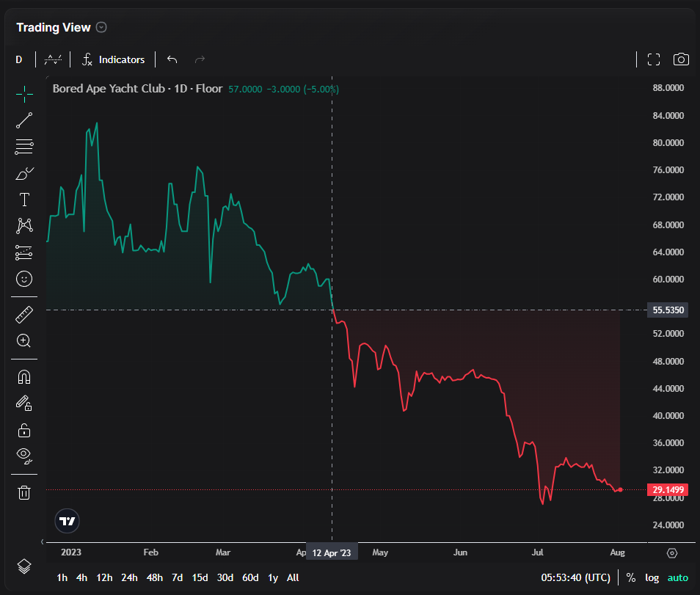Viewport: 700px width, 595px height.
Task: Click the legend value 57.0000
Action: [x=245, y=89]
